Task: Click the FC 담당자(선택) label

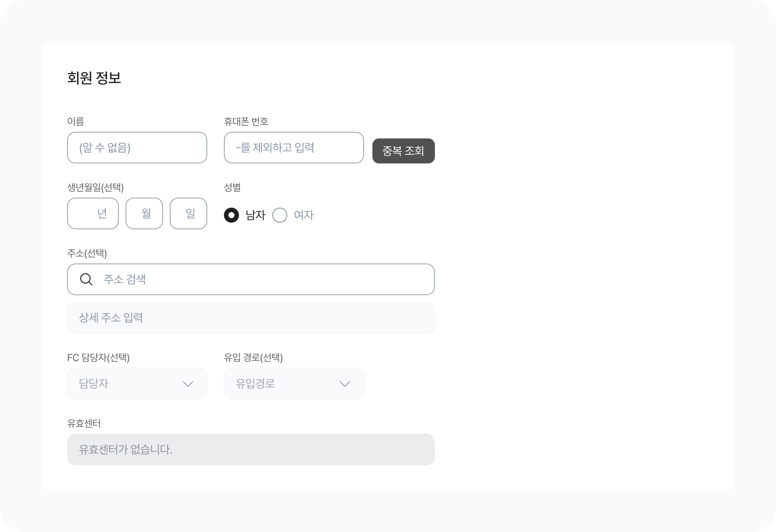Action: pyautogui.click(x=98, y=358)
